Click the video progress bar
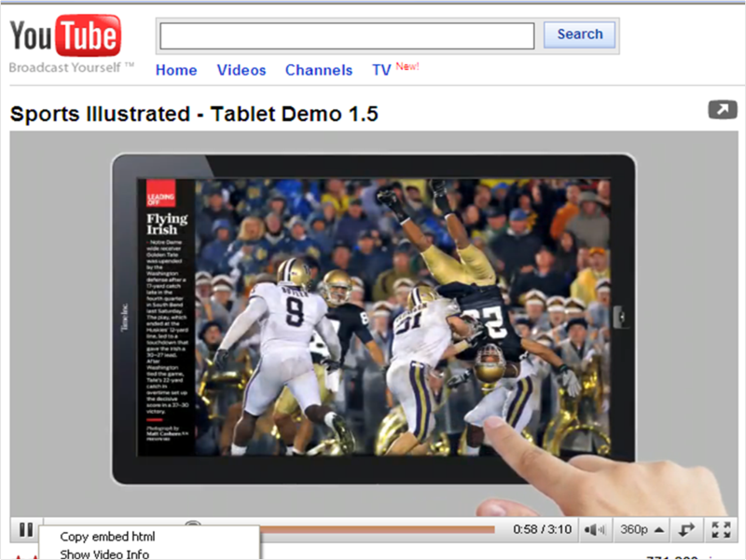Screen dimensions: 746x560 (377, 529)
